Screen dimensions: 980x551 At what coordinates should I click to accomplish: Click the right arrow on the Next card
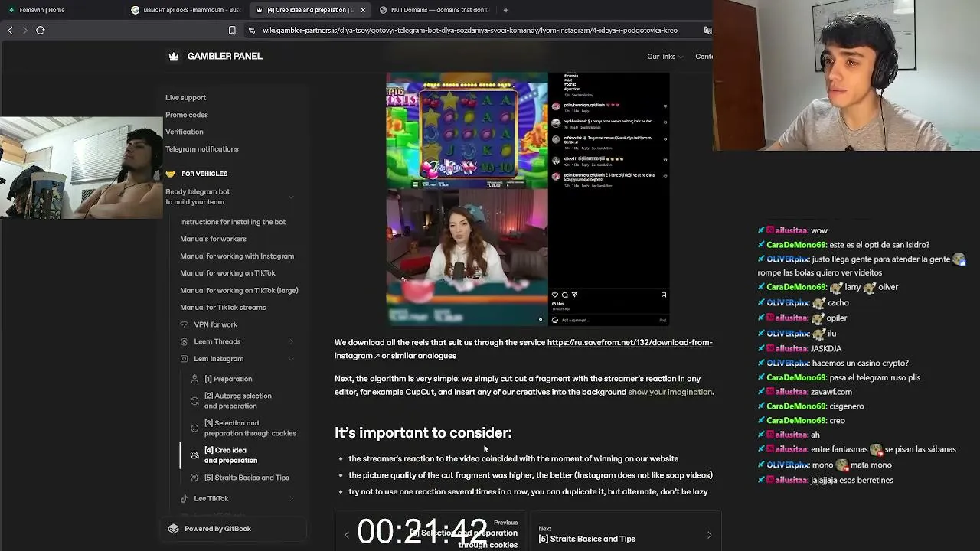tap(709, 535)
